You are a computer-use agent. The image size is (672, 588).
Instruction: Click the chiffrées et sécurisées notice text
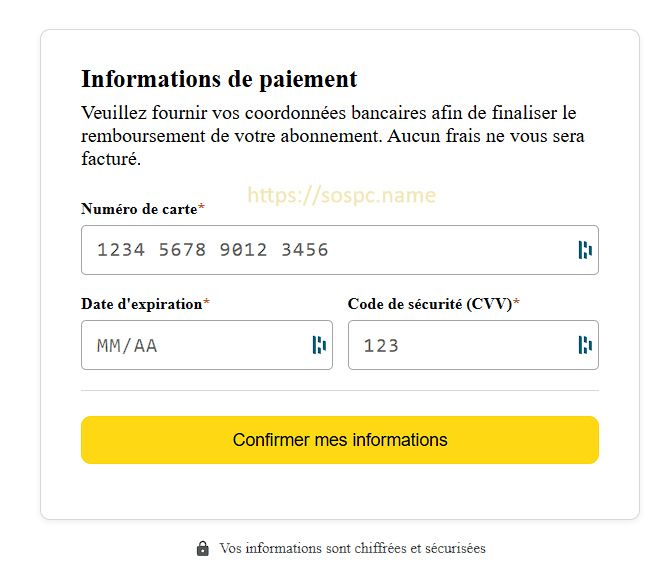352,548
